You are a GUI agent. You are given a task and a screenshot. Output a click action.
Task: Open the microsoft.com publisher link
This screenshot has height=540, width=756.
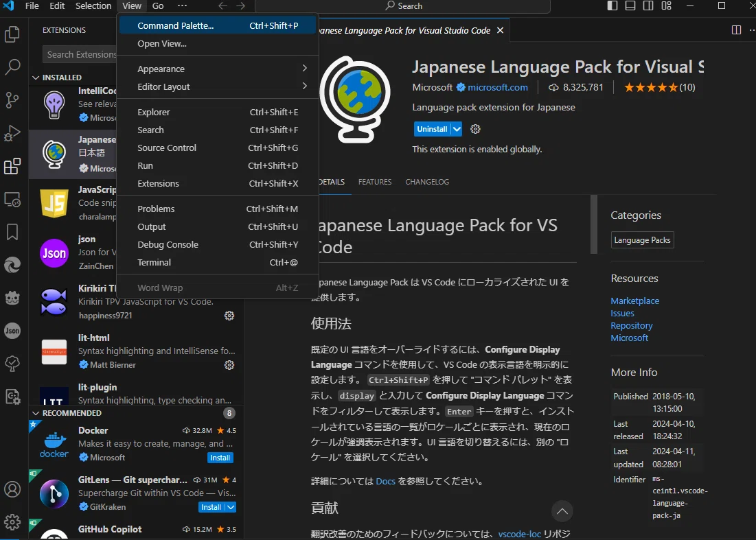coord(498,88)
